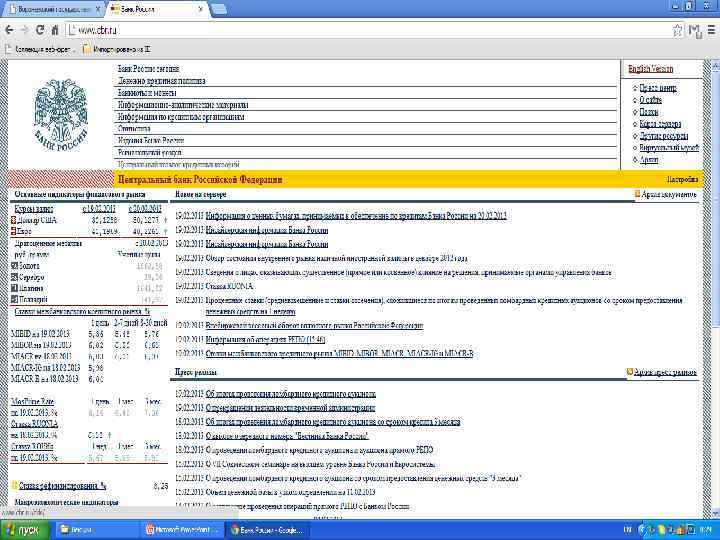Click the taskbar language indicator
This screenshot has width=720, height=540.
coord(628,530)
